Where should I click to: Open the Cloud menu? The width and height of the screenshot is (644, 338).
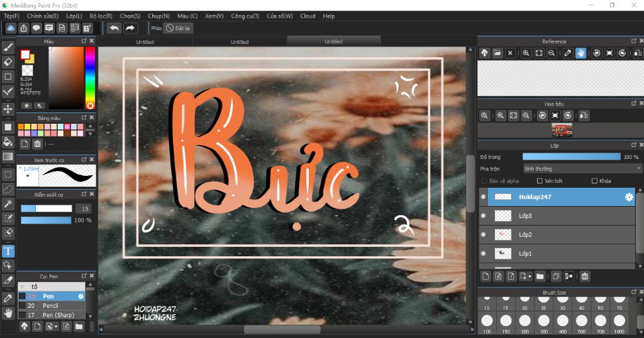(x=308, y=16)
